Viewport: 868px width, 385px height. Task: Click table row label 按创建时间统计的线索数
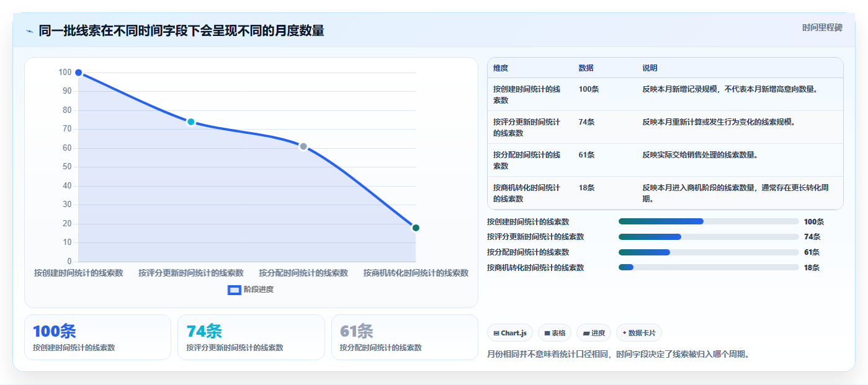[527, 94]
